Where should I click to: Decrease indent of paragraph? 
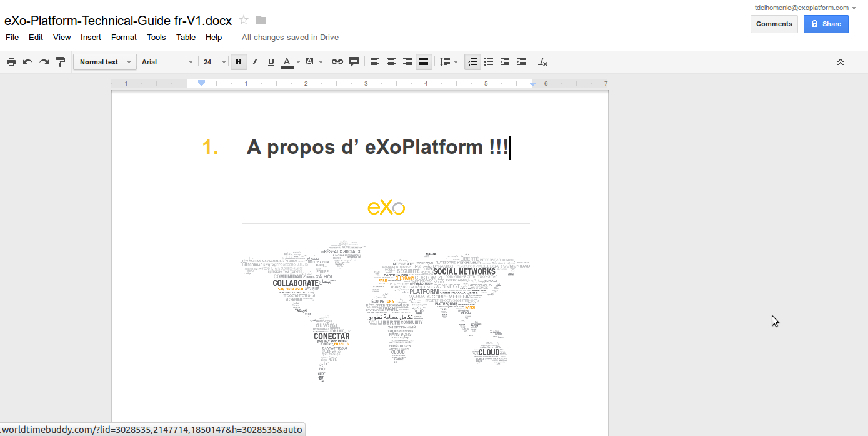click(x=505, y=62)
